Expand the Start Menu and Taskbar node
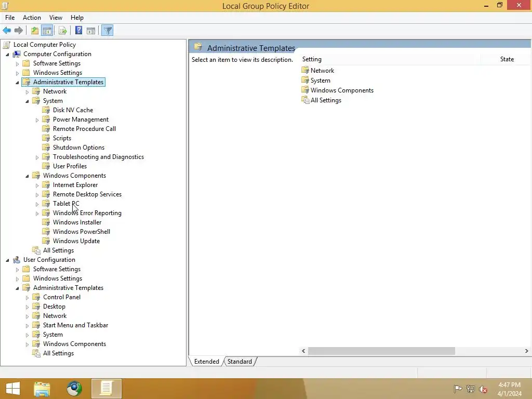Viewport: 532px width, 399px height. (27, 325)
